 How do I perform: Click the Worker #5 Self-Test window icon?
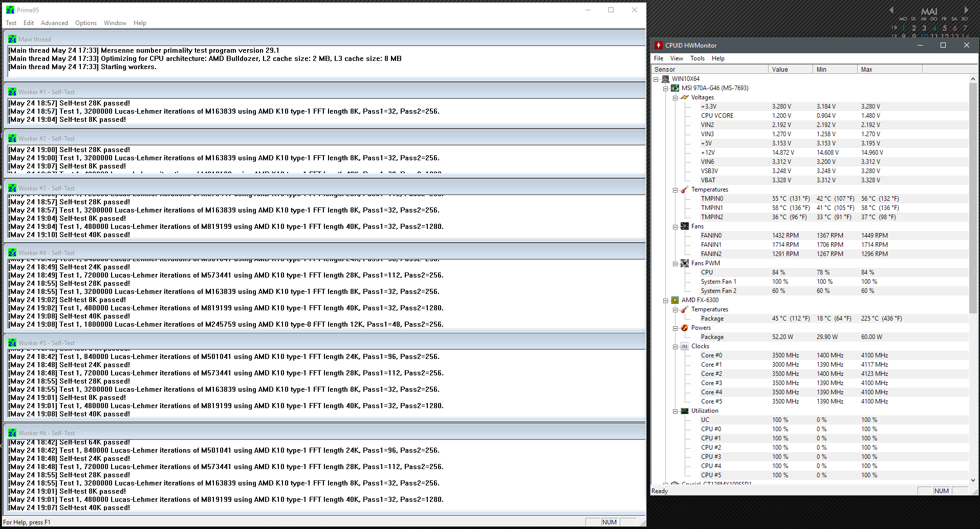(x=12, y=343)
